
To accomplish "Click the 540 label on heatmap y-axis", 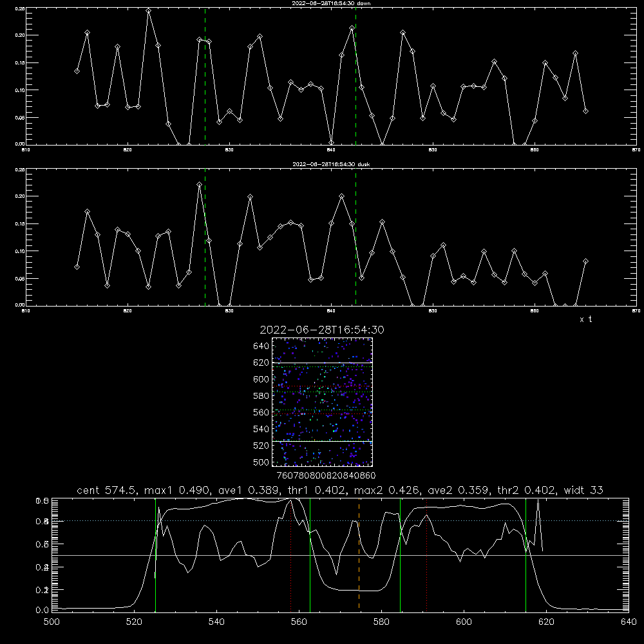I will tap(261, 429).
